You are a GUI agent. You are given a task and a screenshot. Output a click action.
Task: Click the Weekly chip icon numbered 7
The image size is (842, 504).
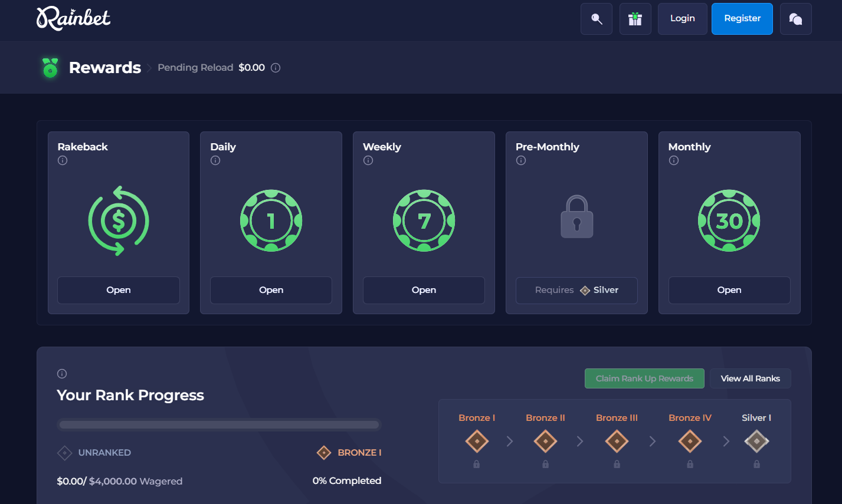pos(424,220)
